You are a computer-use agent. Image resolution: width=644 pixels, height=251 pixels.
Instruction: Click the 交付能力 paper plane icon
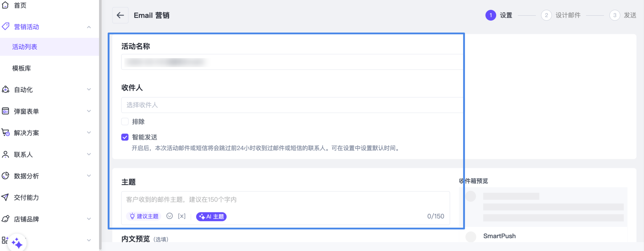pos(5,197)
